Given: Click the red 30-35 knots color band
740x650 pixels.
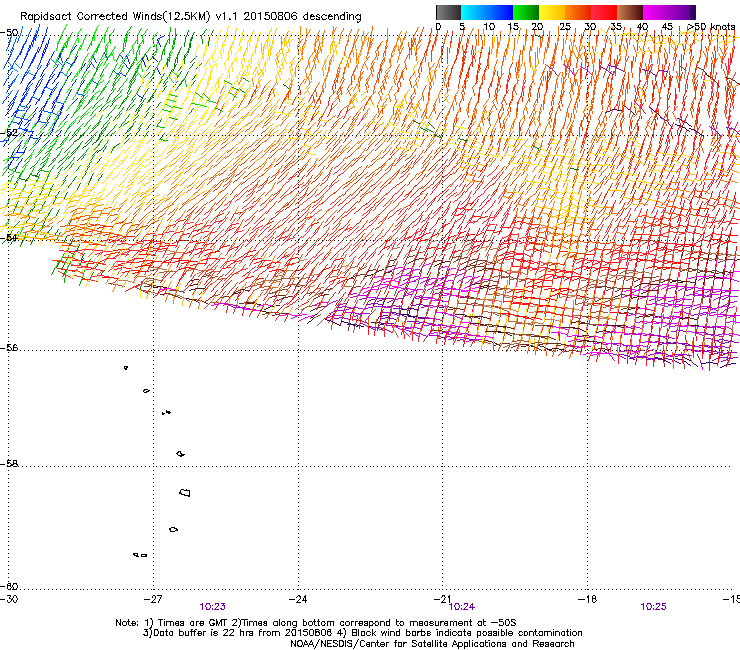Looking at the screenshot, I should [x=604, y=12].
